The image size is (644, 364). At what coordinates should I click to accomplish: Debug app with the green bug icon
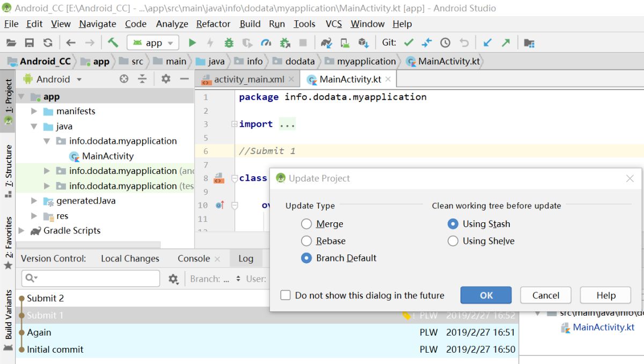[229, 43]
